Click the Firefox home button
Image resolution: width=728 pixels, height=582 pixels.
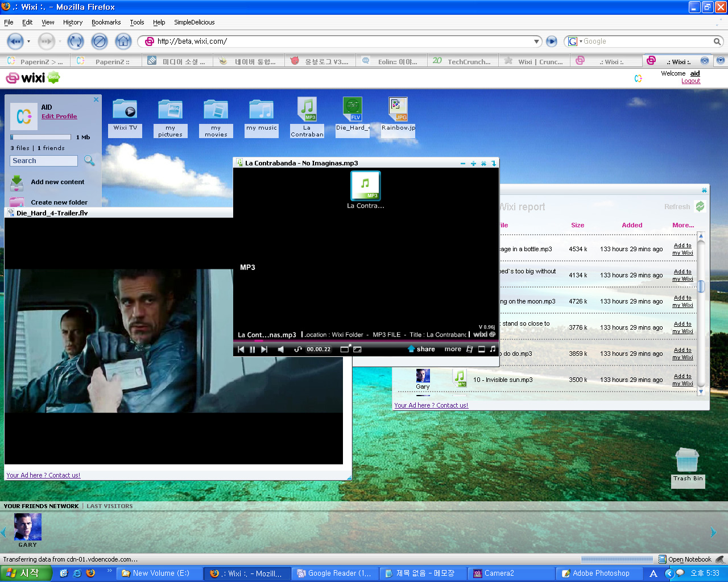(x=123, y=41)
